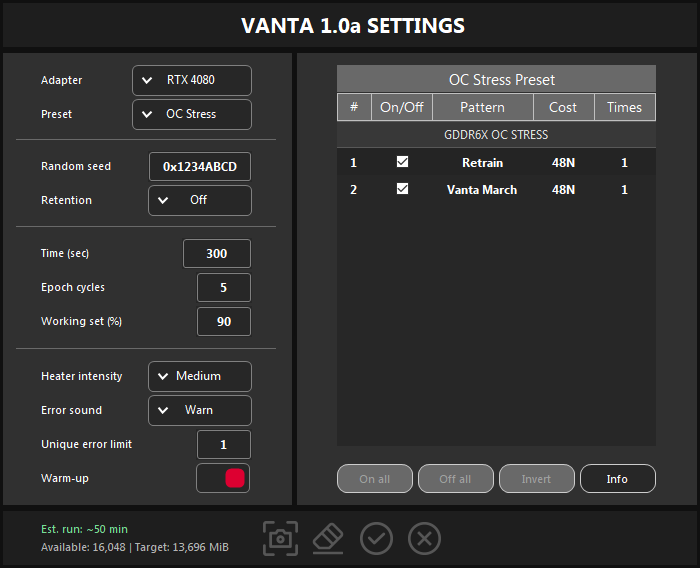Click the Working set (%) field

point(224,322)
